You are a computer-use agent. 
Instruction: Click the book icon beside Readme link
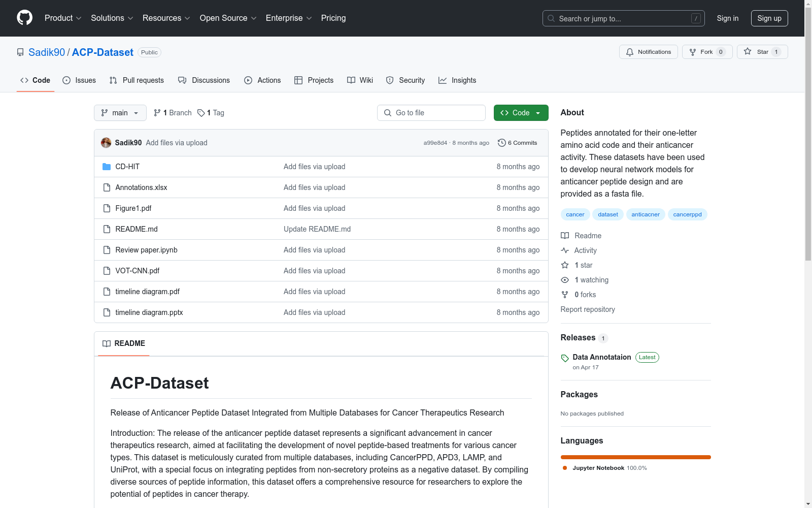click(565, 236)
